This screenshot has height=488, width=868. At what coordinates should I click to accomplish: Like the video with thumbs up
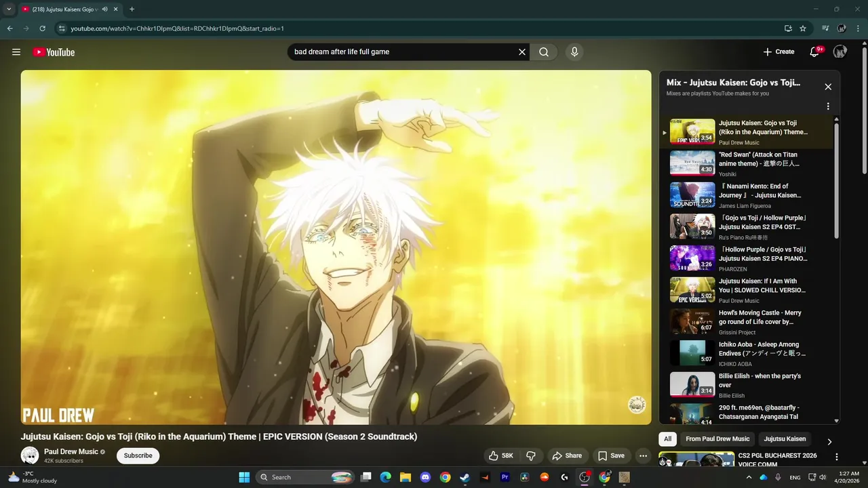click(x=501, y=456)
